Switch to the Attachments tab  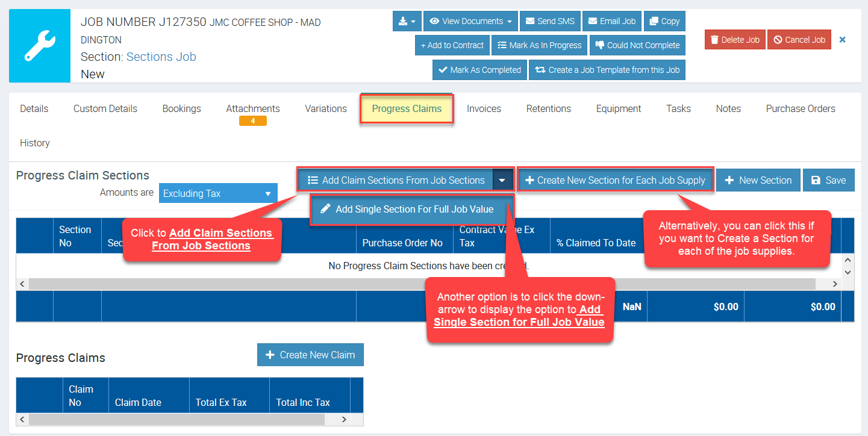[252, 109]
